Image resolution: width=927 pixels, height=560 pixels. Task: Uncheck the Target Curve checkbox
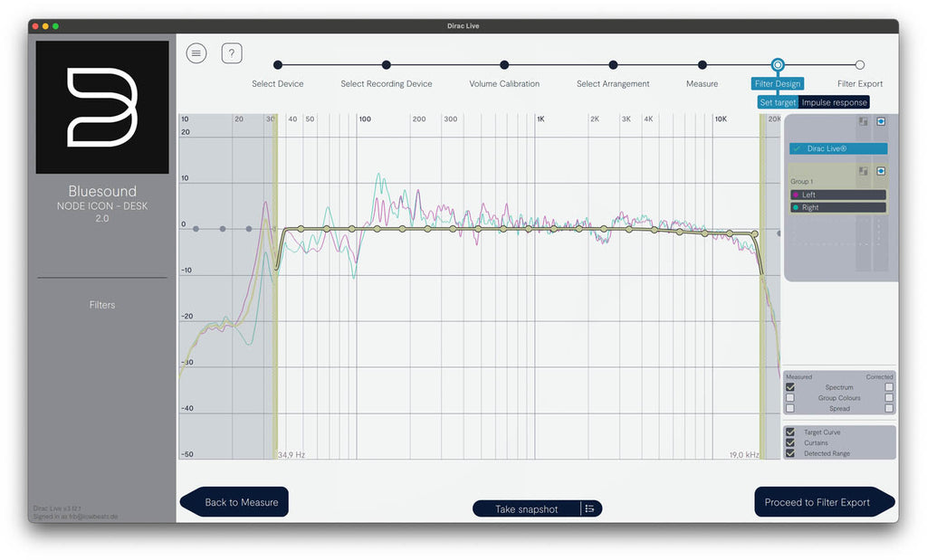[x=790, y=432]
